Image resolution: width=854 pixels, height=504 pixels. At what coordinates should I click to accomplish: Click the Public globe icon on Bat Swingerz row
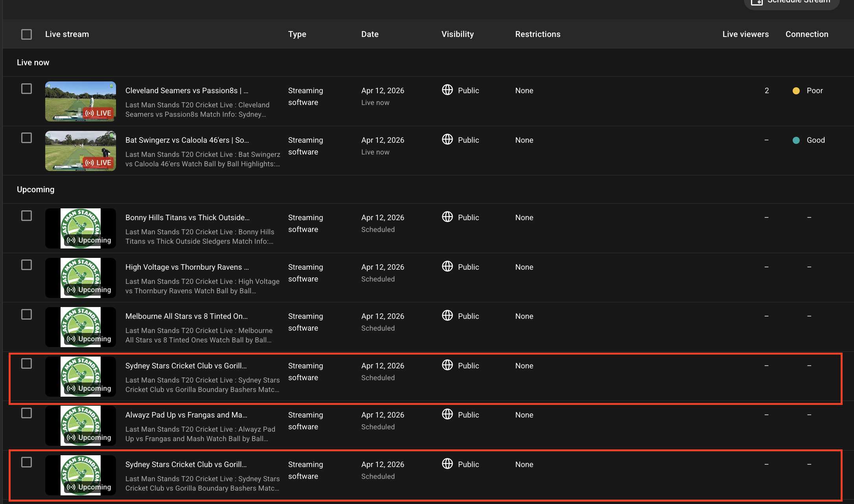click(x=447, y=140)
